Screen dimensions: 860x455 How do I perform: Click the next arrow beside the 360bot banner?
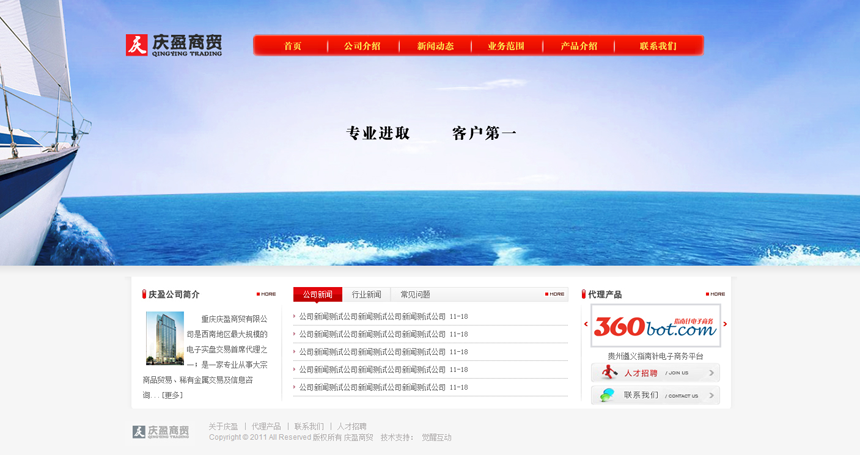click(725, 324)
